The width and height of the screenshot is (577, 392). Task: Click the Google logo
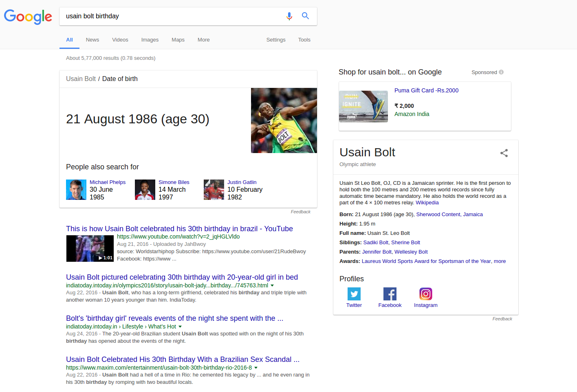click(x=28, y=17)
